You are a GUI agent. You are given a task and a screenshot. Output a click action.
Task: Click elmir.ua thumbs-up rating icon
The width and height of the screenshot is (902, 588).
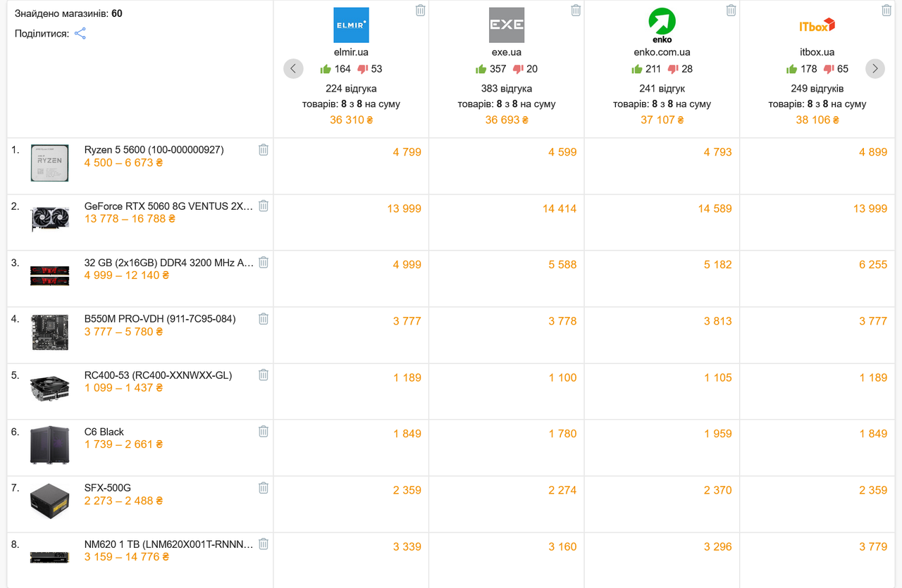pos(326,69)
